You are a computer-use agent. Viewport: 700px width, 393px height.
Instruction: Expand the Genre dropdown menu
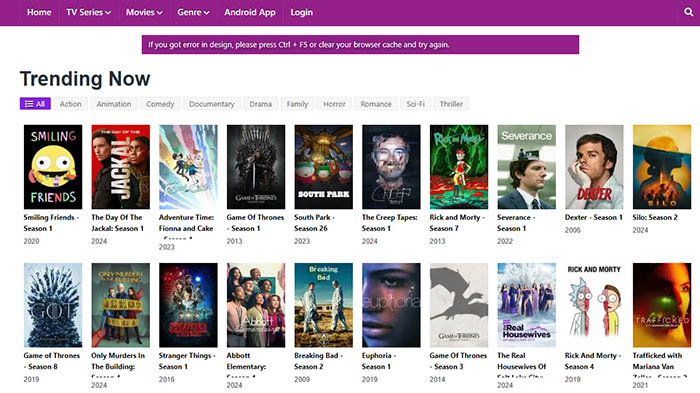coord(193,13)
